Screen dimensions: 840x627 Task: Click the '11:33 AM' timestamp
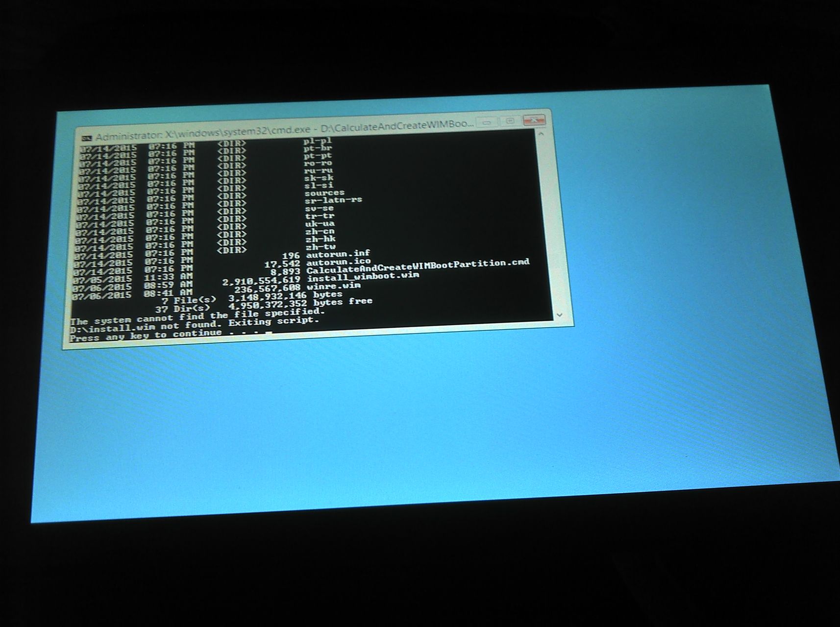pyautogui.click(x=168, y=277)
